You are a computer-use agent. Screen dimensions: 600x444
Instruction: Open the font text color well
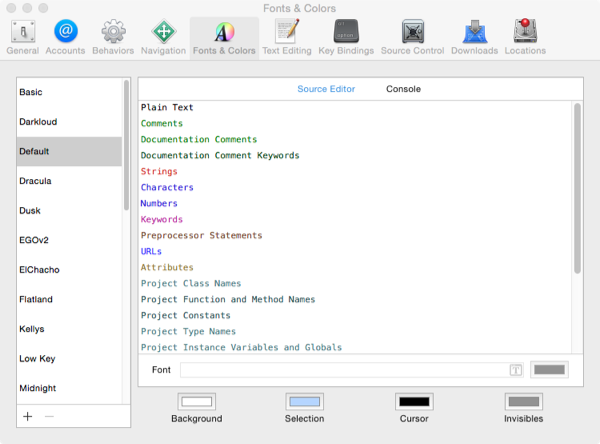[x=549, y=370]
